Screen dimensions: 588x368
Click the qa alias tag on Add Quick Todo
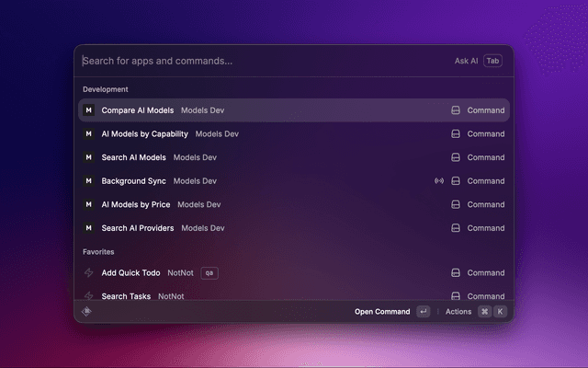click(209, 273)
